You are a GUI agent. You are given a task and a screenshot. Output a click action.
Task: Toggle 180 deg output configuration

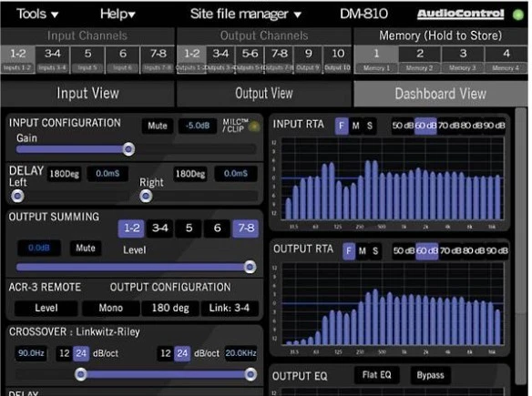(170, 309)
